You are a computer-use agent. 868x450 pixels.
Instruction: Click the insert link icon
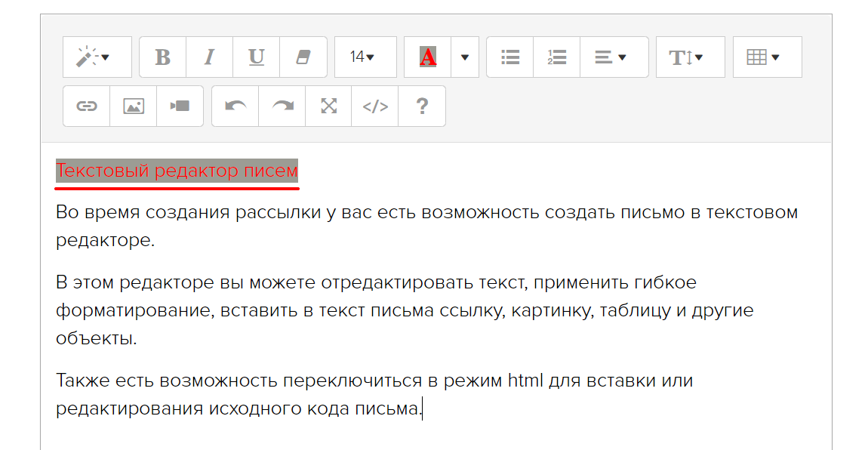[x=87, y=106]
